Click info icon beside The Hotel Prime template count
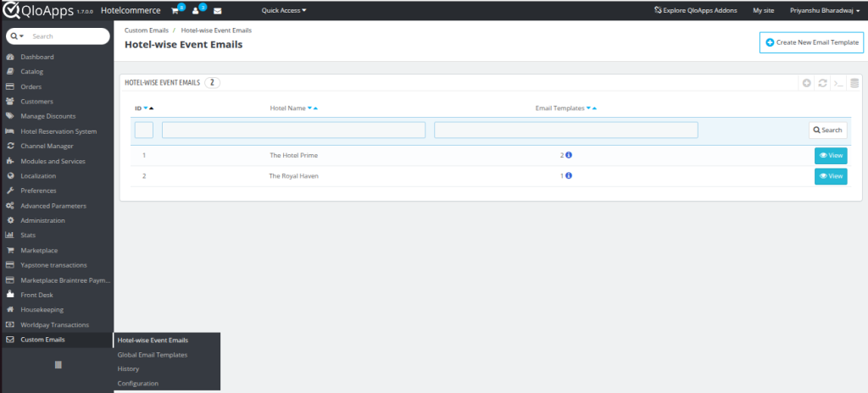 [x=569, y=155]
